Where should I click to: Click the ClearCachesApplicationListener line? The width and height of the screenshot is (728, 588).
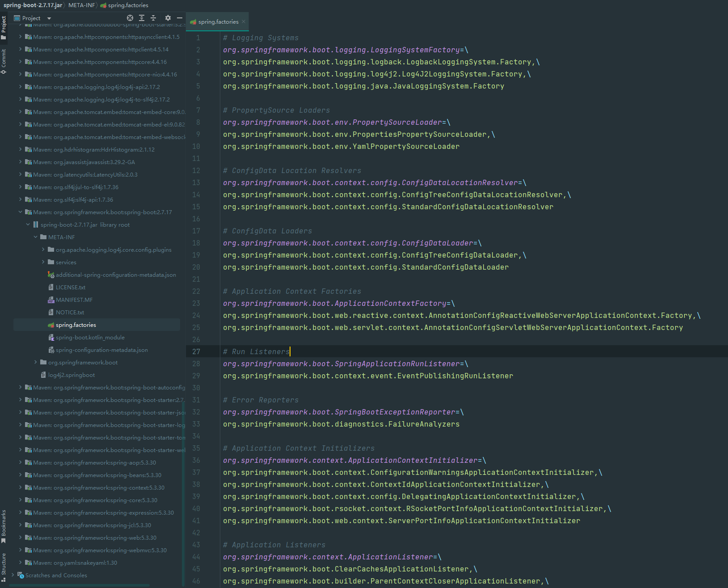[x=350, y=569]
